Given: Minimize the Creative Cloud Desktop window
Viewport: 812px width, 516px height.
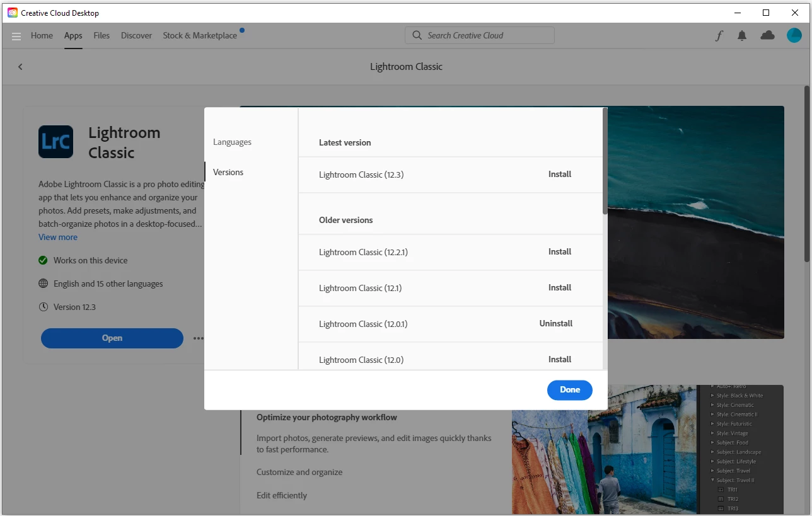Looking at the screenshot, I should coord(737,13).
